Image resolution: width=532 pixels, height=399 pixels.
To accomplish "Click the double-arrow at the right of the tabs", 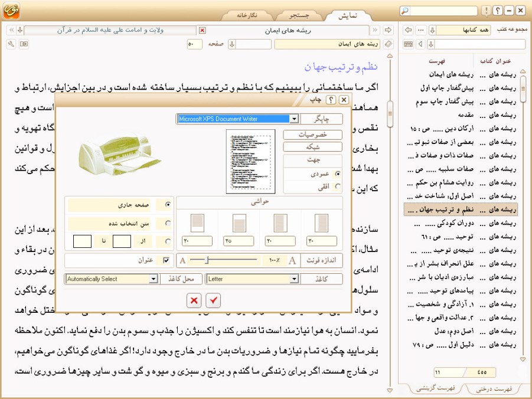I will 375,30.
